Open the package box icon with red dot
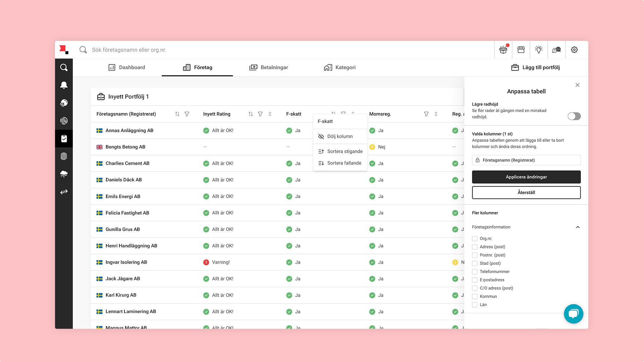 [x=503, y=50]
